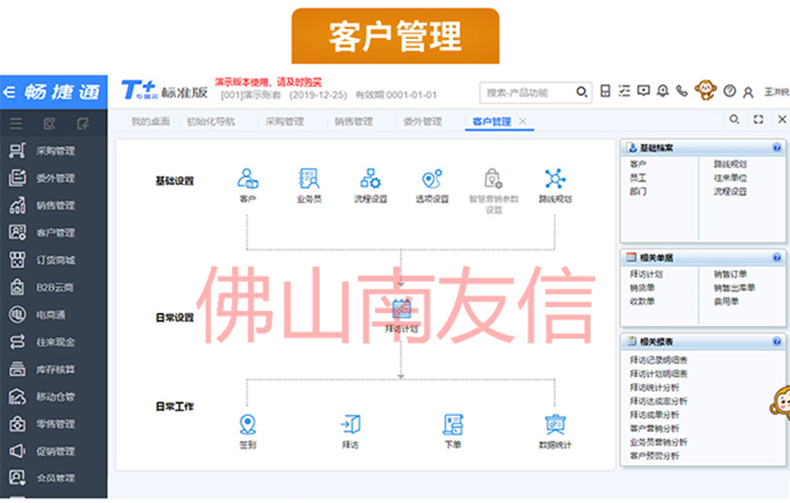Screen dimensions: 790x503
Task: Switch to the 初始化导航 tab
Action: coord(211,121)
